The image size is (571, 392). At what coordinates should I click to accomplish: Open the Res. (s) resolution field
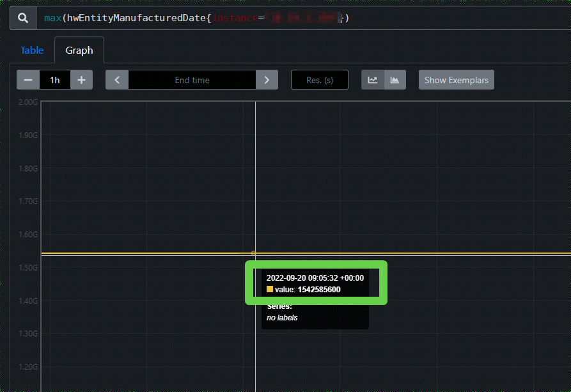319,79
